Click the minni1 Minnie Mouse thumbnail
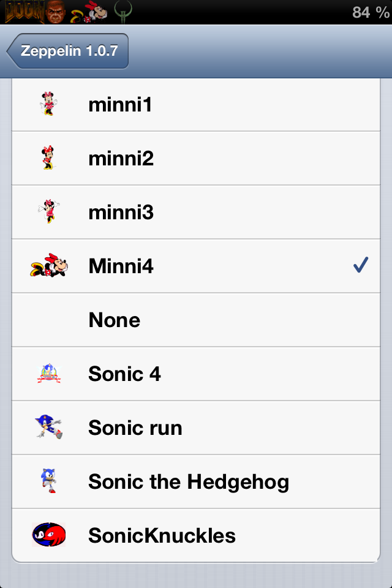 (x=48, y=104)
